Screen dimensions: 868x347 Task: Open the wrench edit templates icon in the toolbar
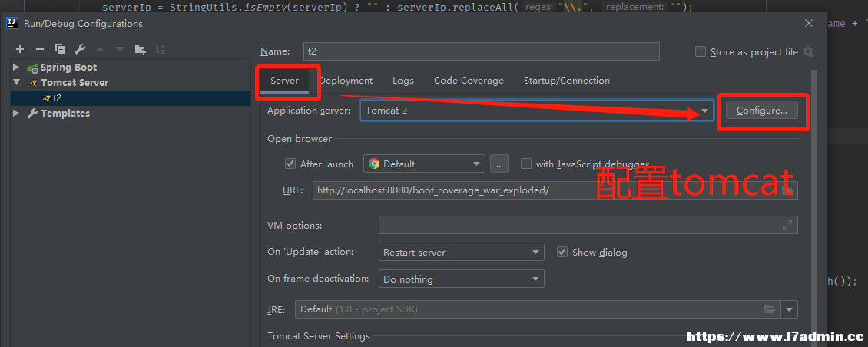tap(80, 49)
